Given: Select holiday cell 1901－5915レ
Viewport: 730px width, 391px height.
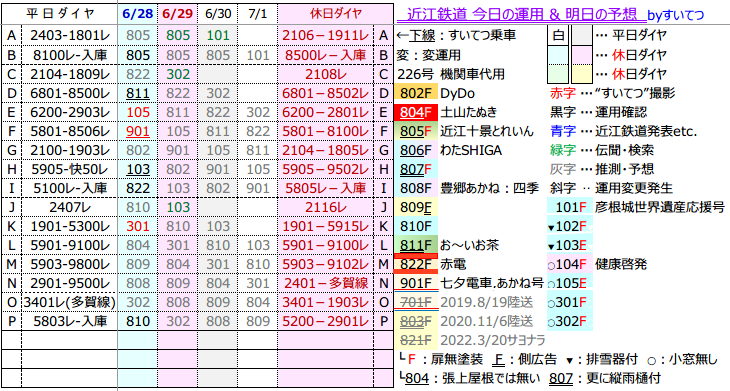Looking at the screenshot, I should pyautogui.click(x=325, y=226).
